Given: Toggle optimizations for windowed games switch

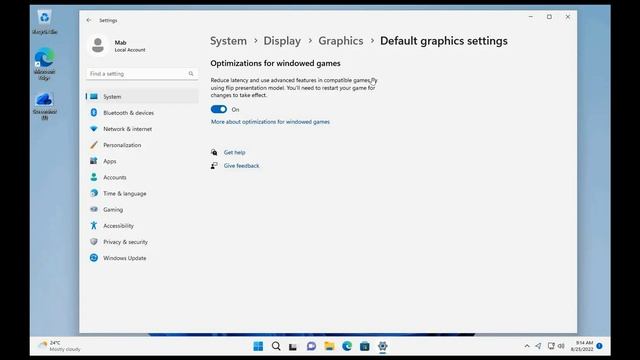Looking at the screenshot, I should tap(219, 109).
